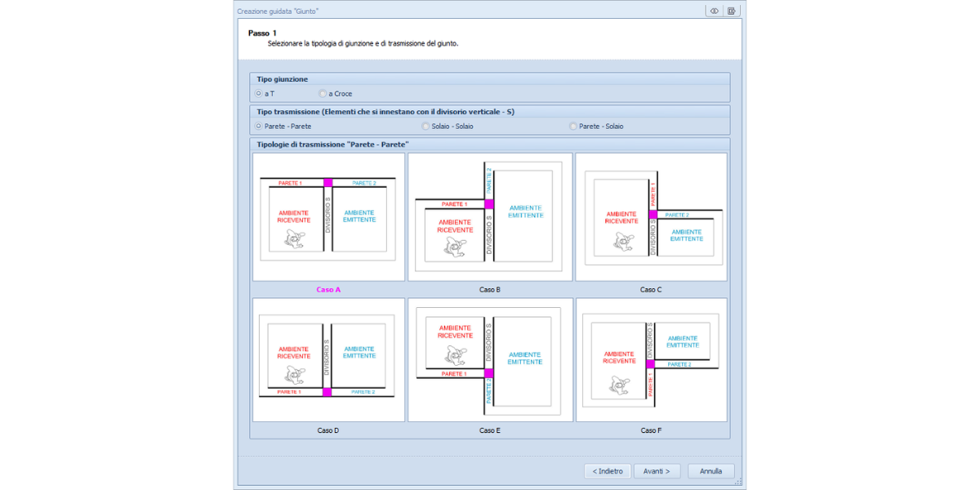Select the Caso A diagram thumbnail
Image resolution: width=980 pixels, height=490 pixels.
pyautogui.click(x=328, y=217)
